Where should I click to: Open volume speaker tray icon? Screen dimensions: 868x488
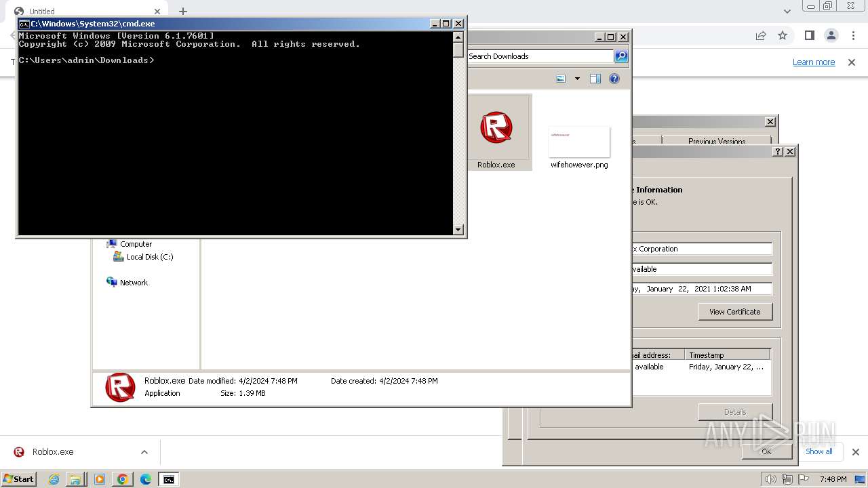(x=771, y=479)
